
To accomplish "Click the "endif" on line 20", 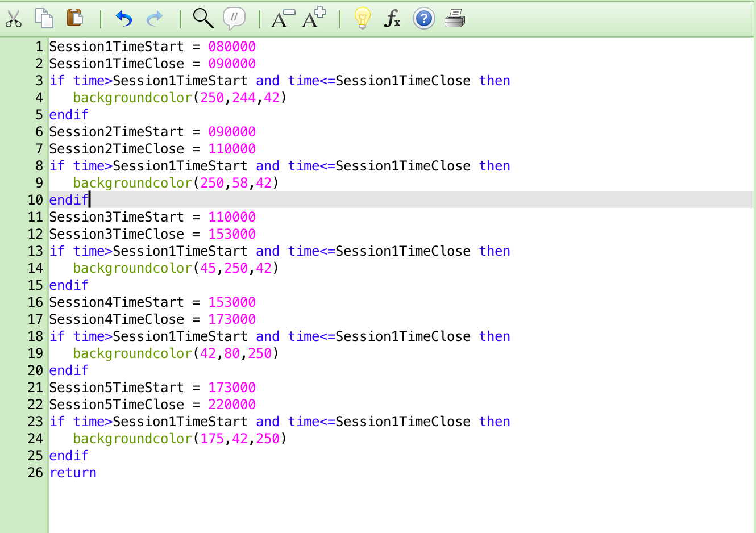I will coord(69,370).
